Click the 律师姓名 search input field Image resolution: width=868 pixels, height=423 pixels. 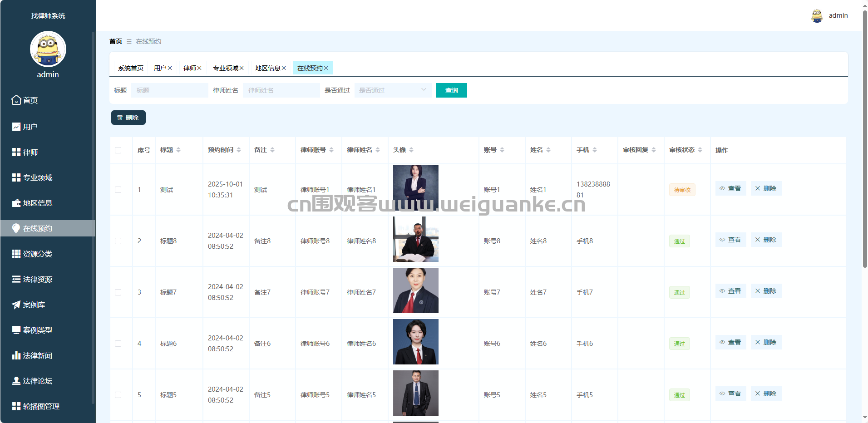(281, 90)
